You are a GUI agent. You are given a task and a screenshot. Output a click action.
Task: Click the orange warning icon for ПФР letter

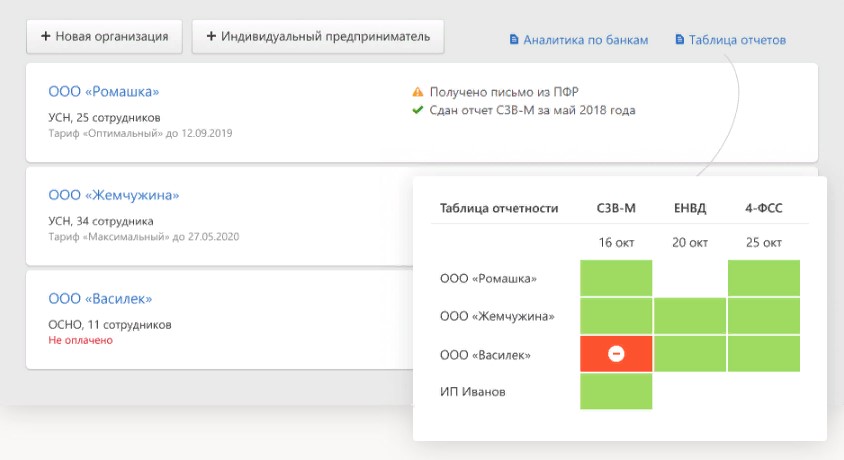pyautogui.click(x=418, y=92)
